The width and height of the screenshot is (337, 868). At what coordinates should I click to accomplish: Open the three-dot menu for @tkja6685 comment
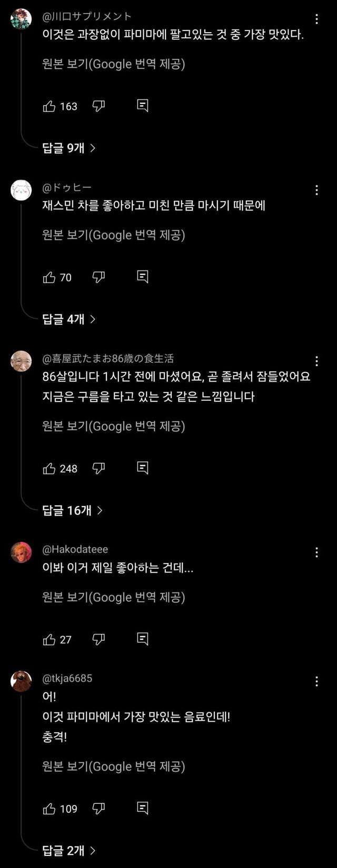pos(316,682)
